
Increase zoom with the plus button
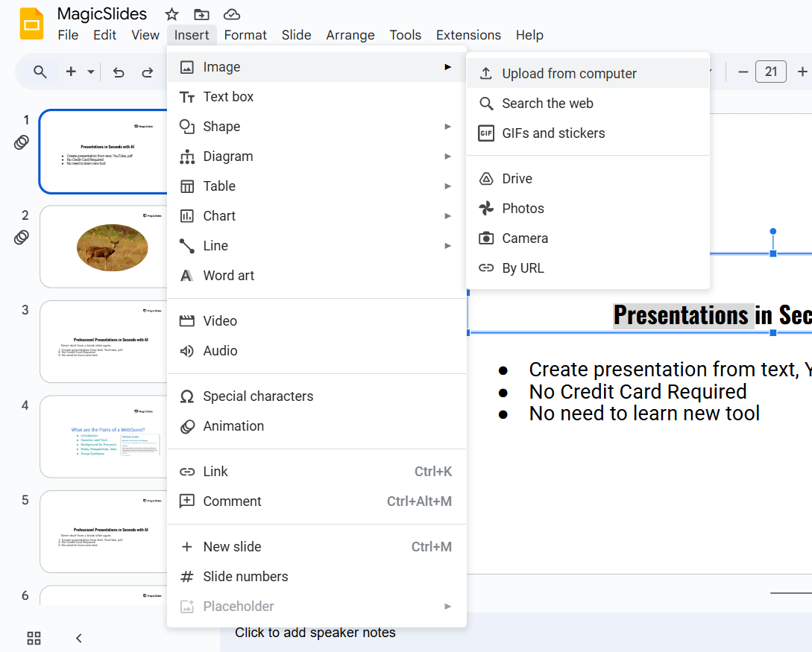click(802, 72)
